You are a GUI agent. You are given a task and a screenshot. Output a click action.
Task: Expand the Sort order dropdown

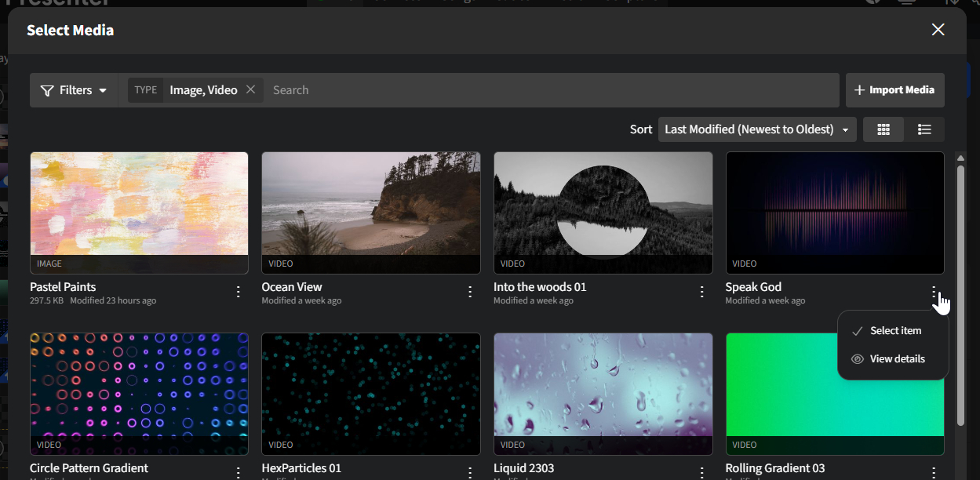(757, 129)
